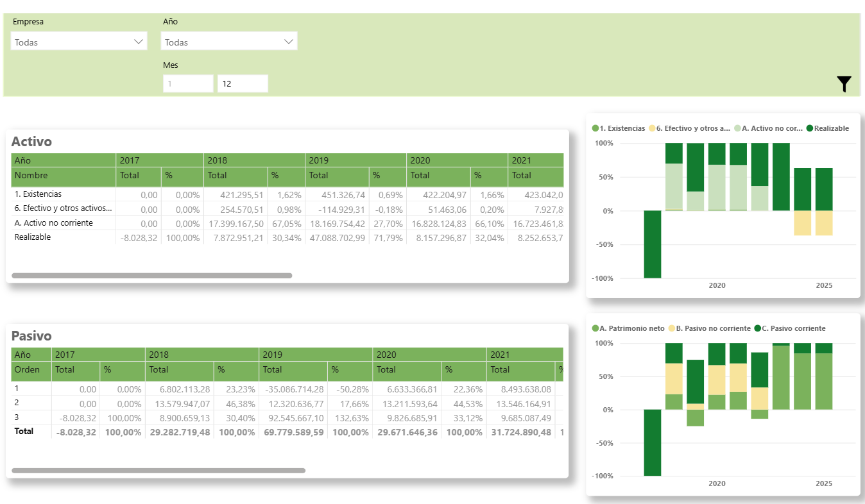Click the negative dark green bar in Activo chart

(x=653, y=244)
